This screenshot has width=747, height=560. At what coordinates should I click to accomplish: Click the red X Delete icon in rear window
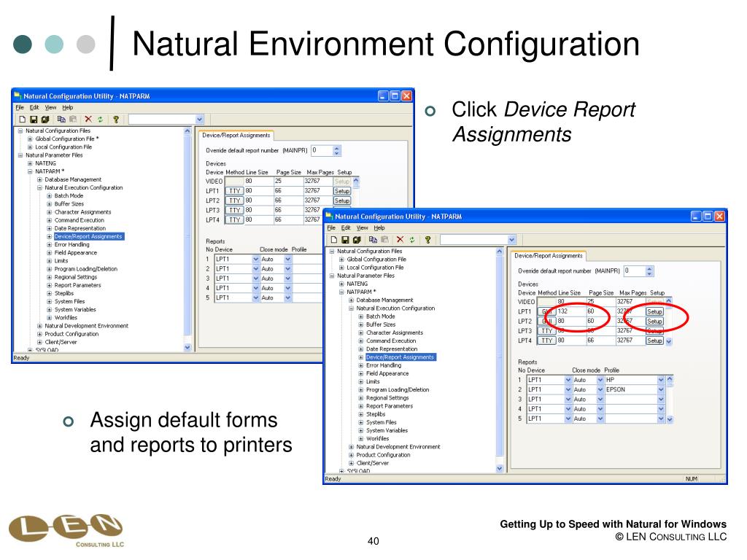[x=88, y=119]
